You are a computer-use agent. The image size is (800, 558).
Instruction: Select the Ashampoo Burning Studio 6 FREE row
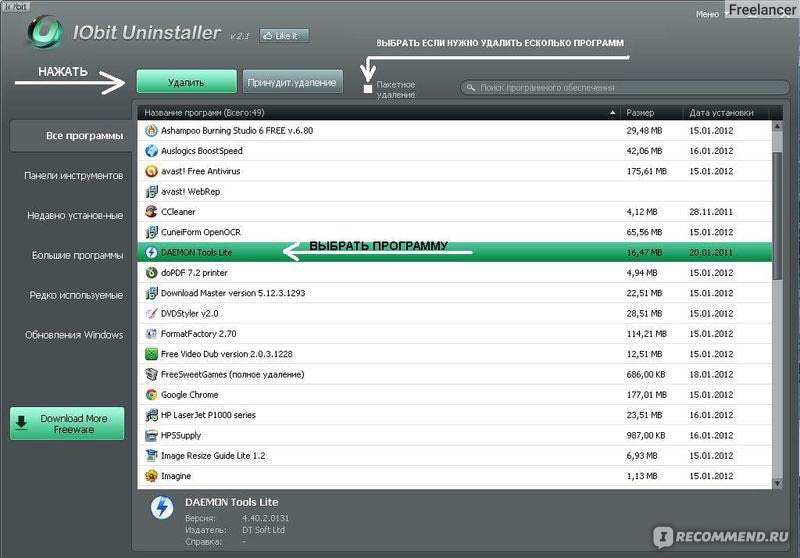click(x=454, y=131)
